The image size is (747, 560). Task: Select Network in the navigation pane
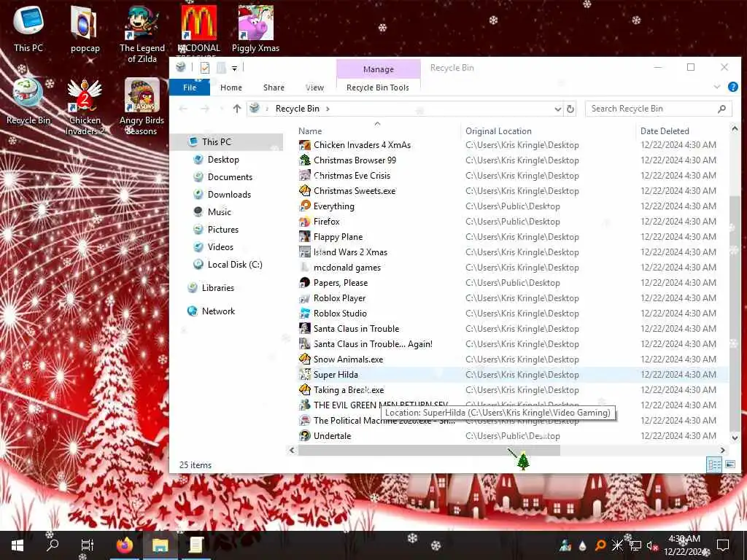tap(218, 311)
